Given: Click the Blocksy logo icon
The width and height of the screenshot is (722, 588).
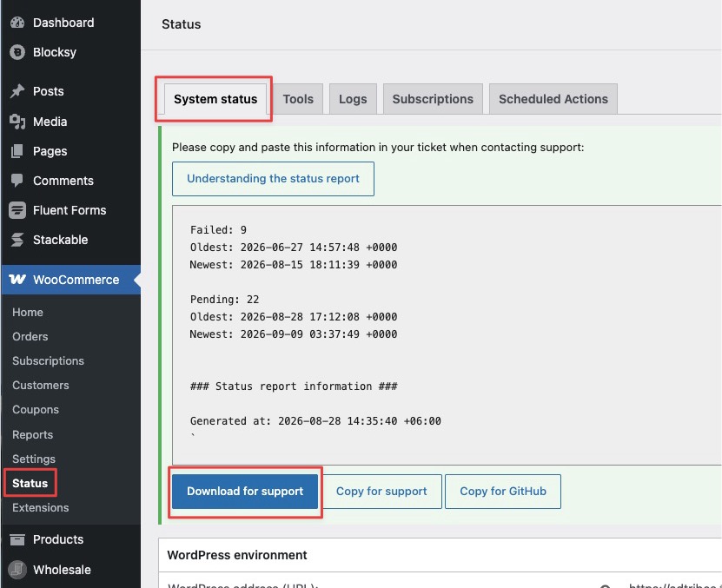Looking at the screenshot, I should 17,52.
